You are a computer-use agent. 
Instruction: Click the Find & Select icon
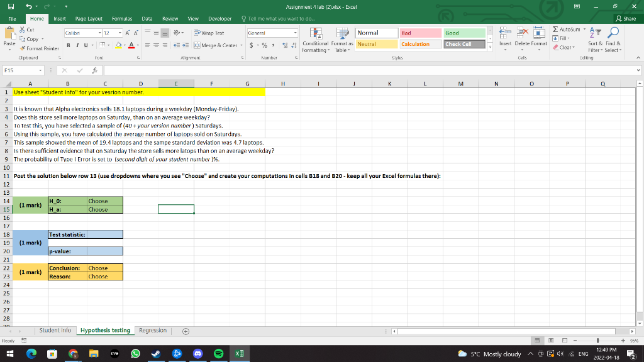[x=614, y=33]
